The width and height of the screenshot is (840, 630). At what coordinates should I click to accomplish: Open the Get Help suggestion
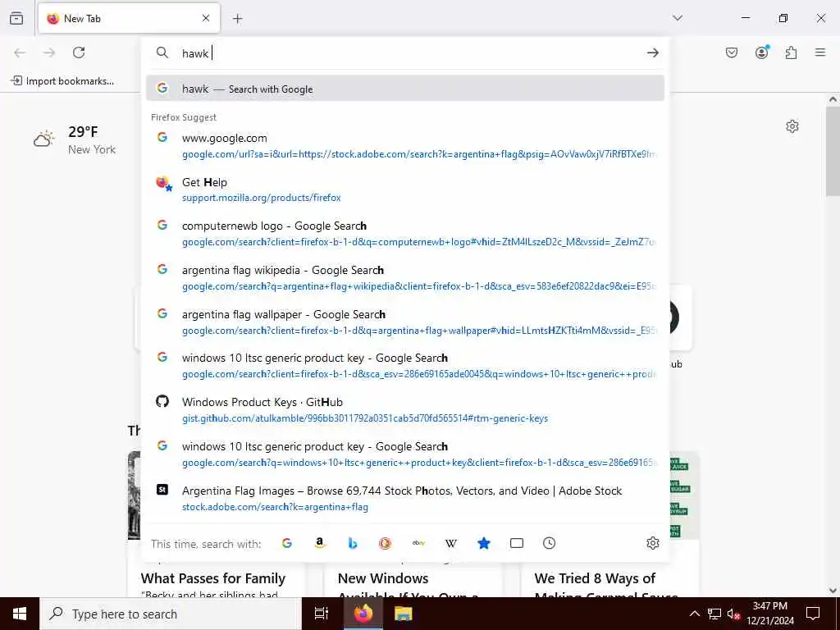coord(405,189)
